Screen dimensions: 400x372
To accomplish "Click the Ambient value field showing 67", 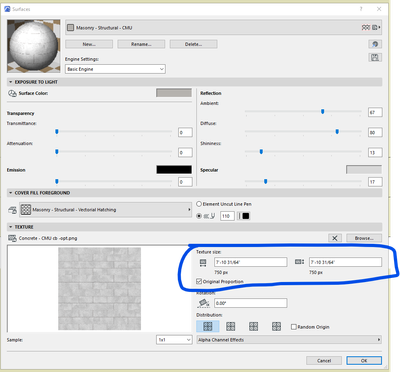I will tap(375, 112).
